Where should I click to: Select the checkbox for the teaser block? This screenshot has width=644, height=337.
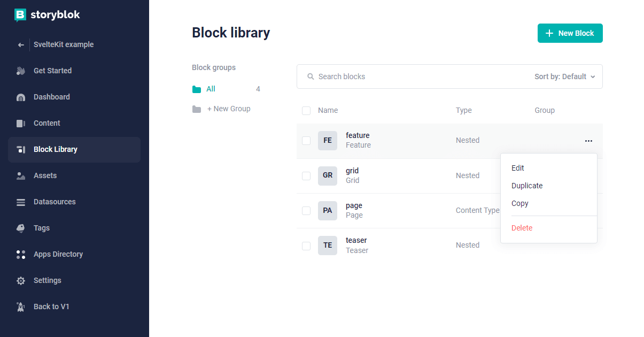(306, 245)
